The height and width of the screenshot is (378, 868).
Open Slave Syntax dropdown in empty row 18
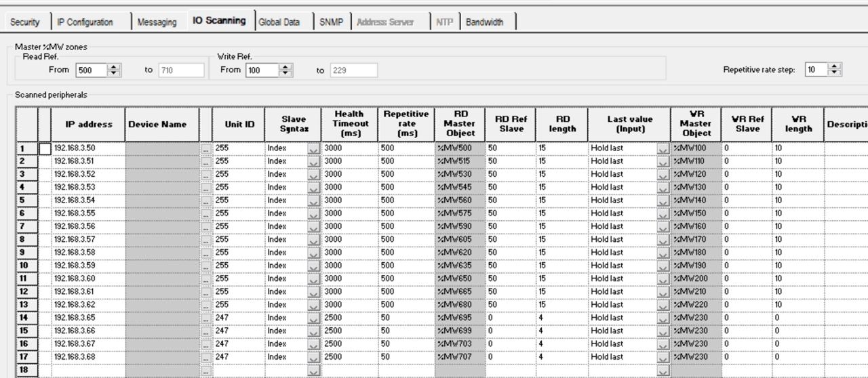pos(313,371)
